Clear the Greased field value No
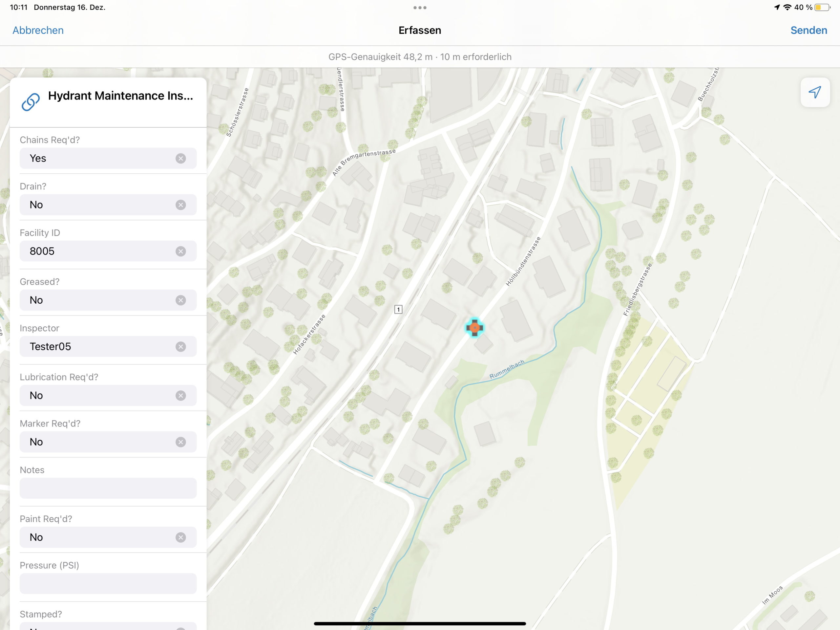This screenshot has height=630, width=840. [x=181, y=300]
